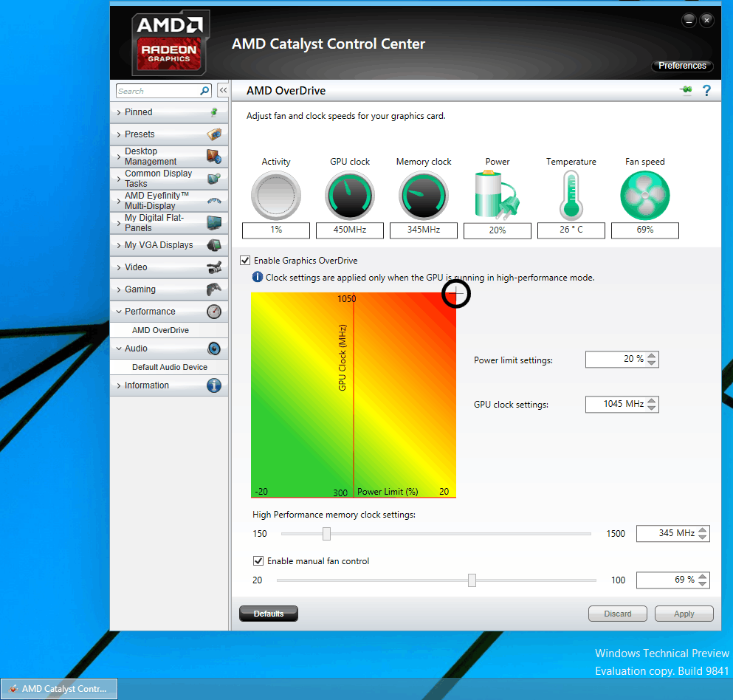Click the Information icon in sidebar
This screenshot has width=733, height=700.
click(214, 385)
